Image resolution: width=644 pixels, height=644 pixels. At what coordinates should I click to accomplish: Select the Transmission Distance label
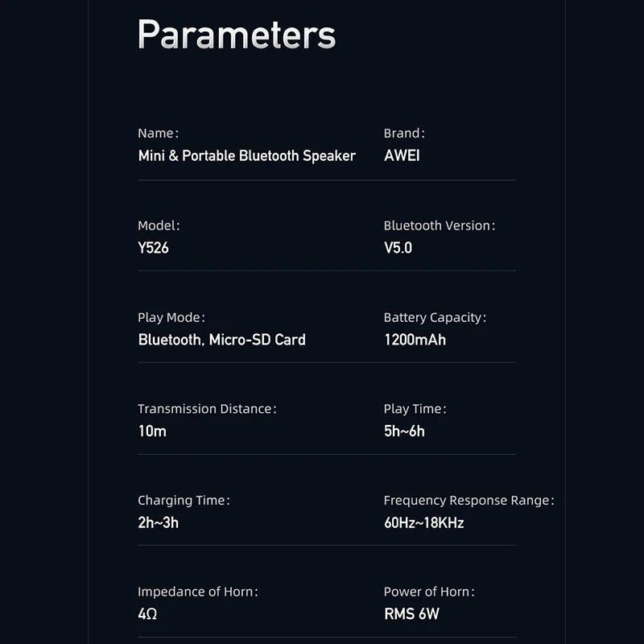pos(207,409)
